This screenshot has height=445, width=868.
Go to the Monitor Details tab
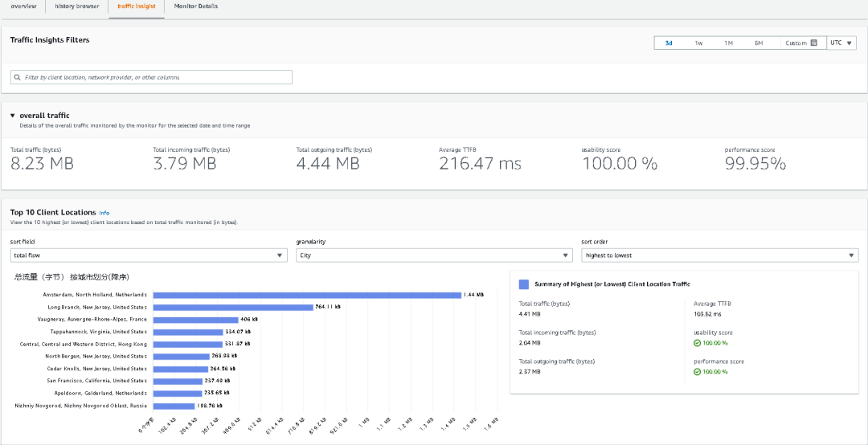tap(195, 6)
